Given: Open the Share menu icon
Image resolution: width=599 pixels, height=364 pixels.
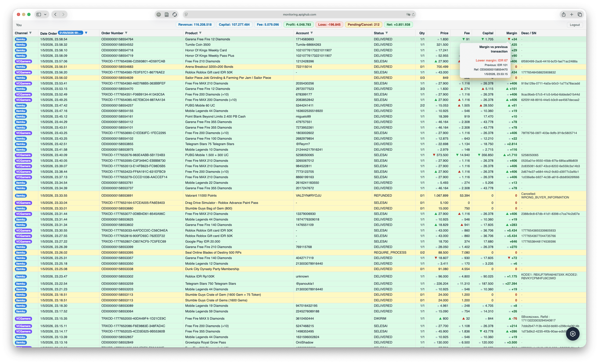Looking at the screenshot, I should (564, 15).
